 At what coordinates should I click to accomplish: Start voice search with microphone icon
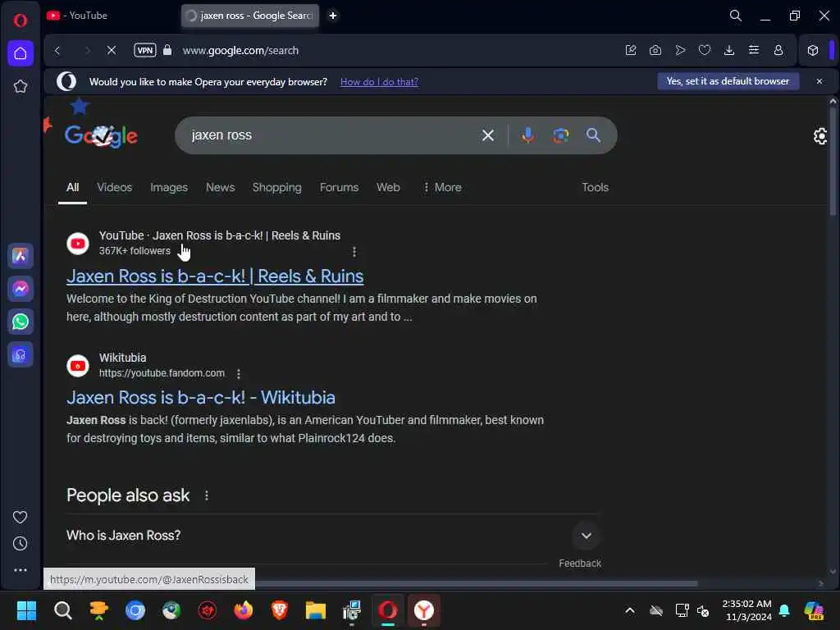(527, 135)
